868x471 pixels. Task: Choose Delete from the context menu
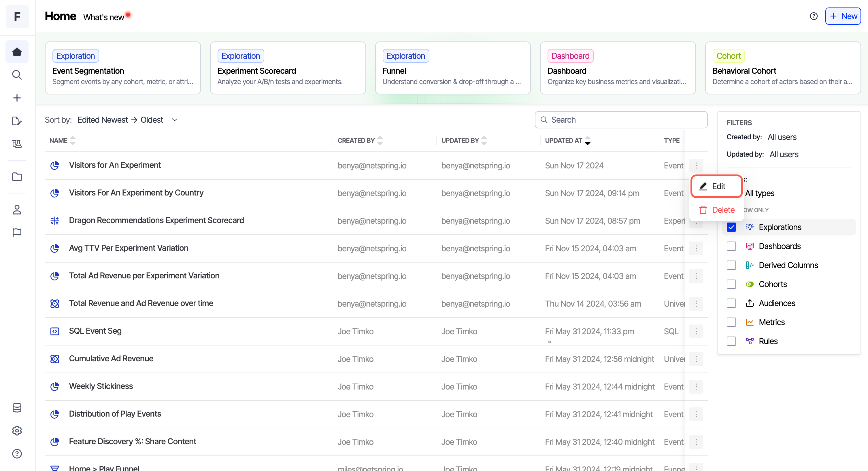(x=716, y=210)
